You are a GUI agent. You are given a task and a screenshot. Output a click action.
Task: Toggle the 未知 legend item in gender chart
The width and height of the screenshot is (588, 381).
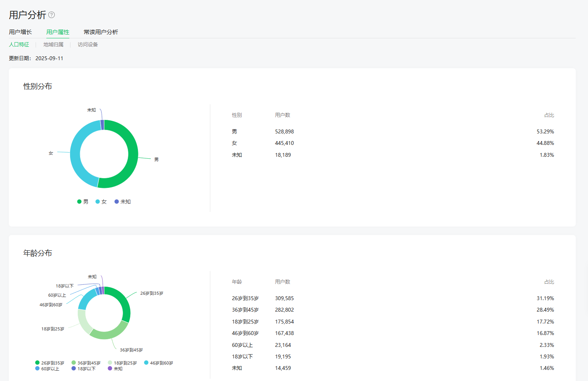click(x=123, y=202)
